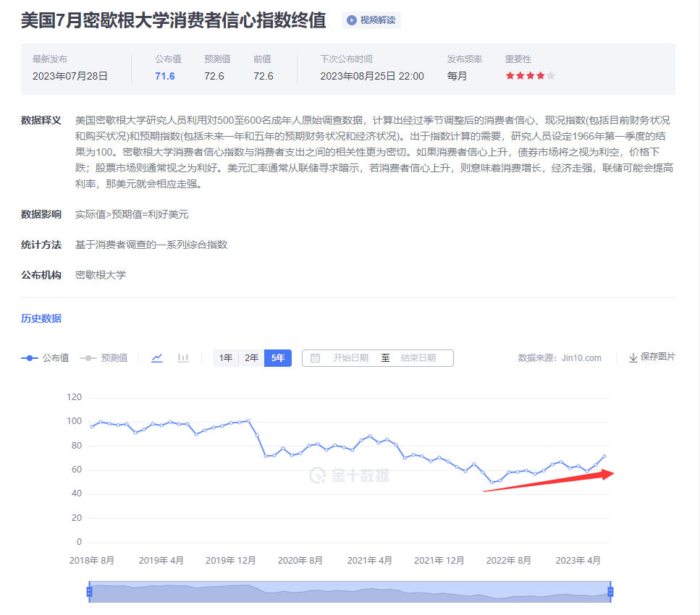Select the 5年 time range option

277,357
